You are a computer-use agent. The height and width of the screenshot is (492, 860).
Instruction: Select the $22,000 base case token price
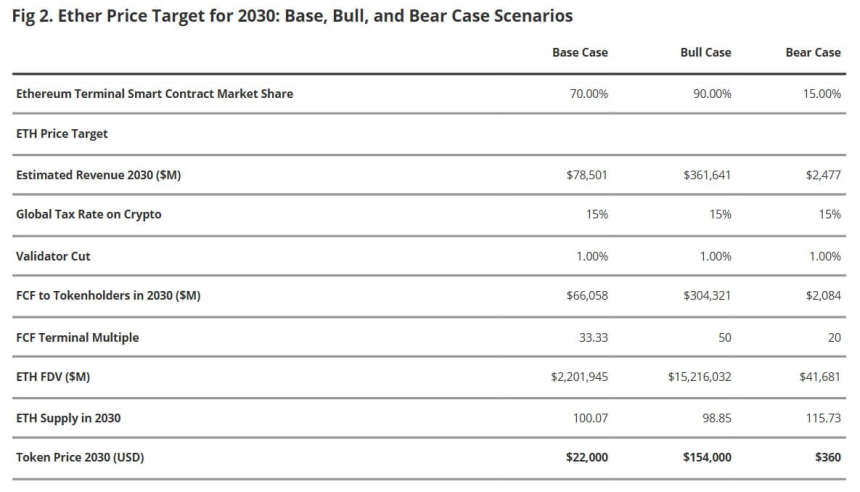(x=585, y=457)
